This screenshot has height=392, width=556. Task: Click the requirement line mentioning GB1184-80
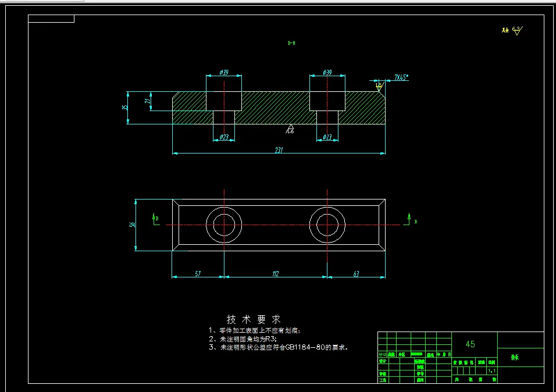click(x=279, y=347)
